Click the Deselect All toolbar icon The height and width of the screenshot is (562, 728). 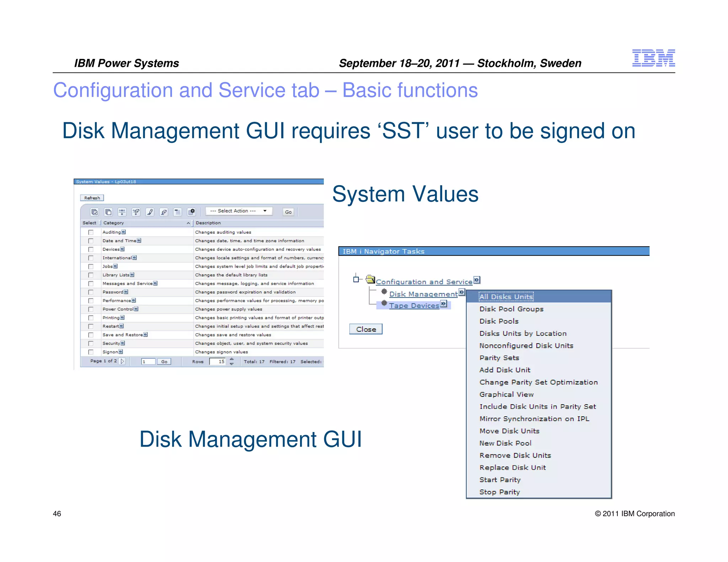pyautogui.click(x=108, y=212)
